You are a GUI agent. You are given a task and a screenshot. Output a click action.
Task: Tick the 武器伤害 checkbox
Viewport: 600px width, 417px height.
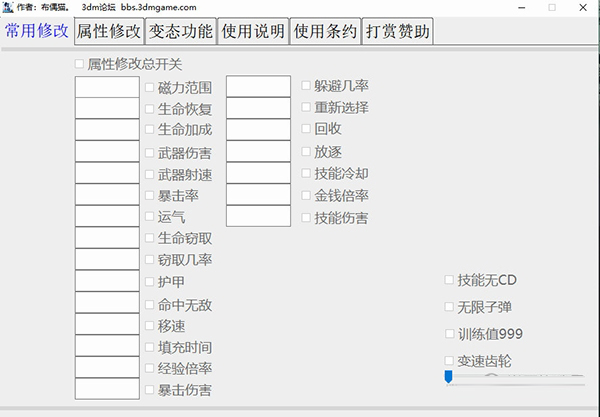coord(149,153)
